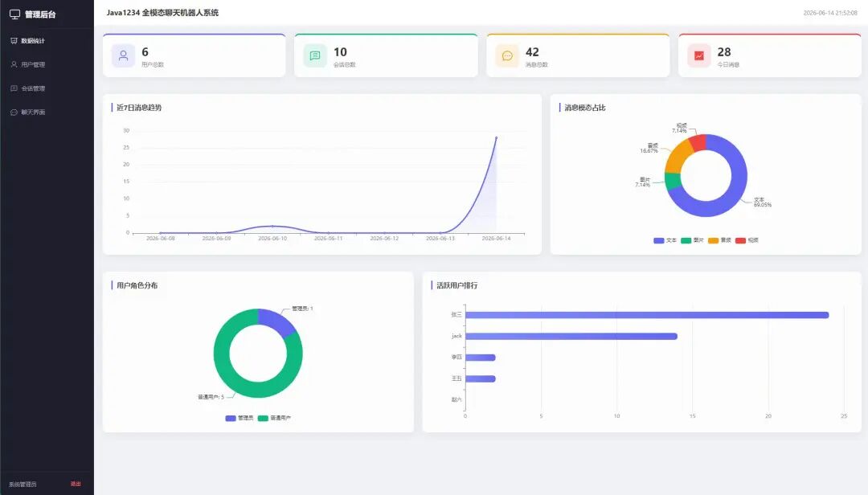
Task: Click the red 退出 logout link
Action: [76, 484]
